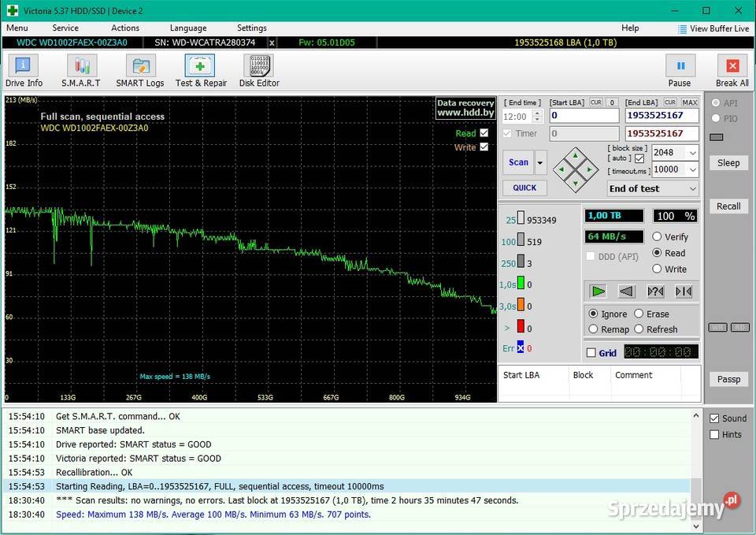Click the Recall button
Screen dimensions: 756x535
tap(728, 206)
